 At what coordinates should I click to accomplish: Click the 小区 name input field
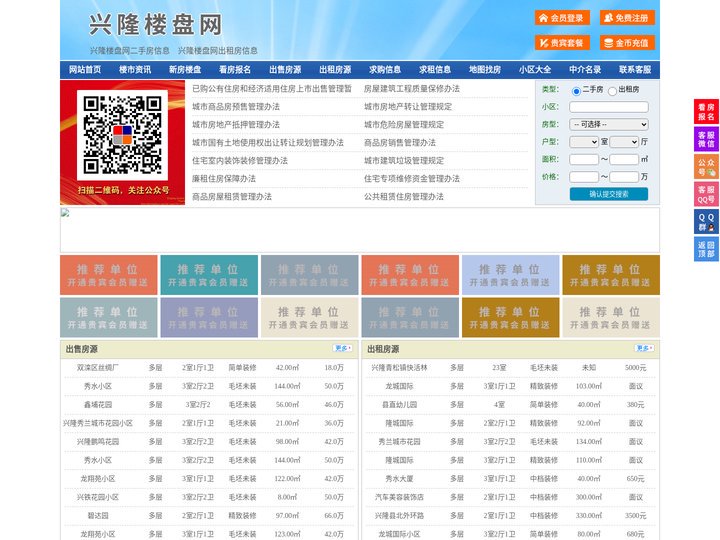[x=609, y=107]
